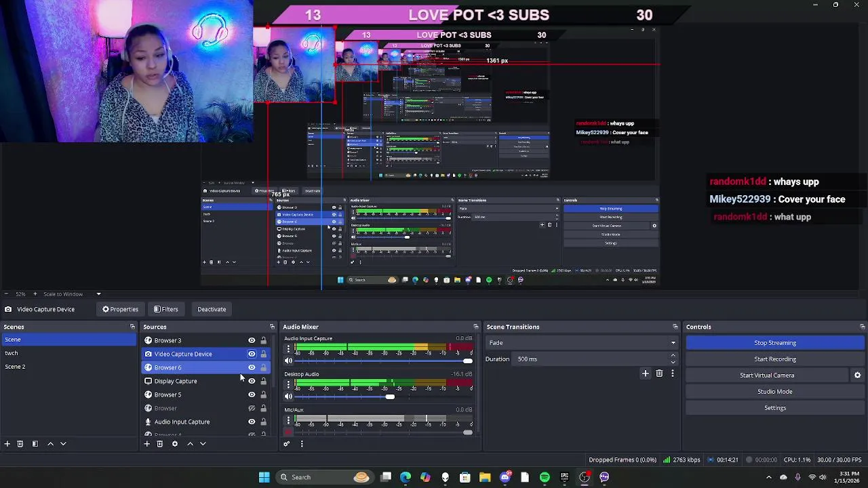Hide the Audio Input Capture source
Viewport: 868px width, 488px height.
point(252,422)
